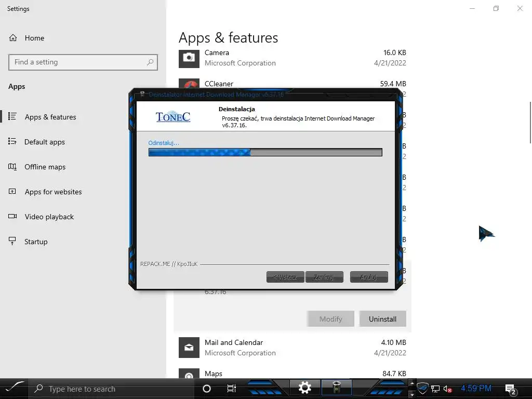
Task: Click the Find a setting search box
Action: (83, 62)
